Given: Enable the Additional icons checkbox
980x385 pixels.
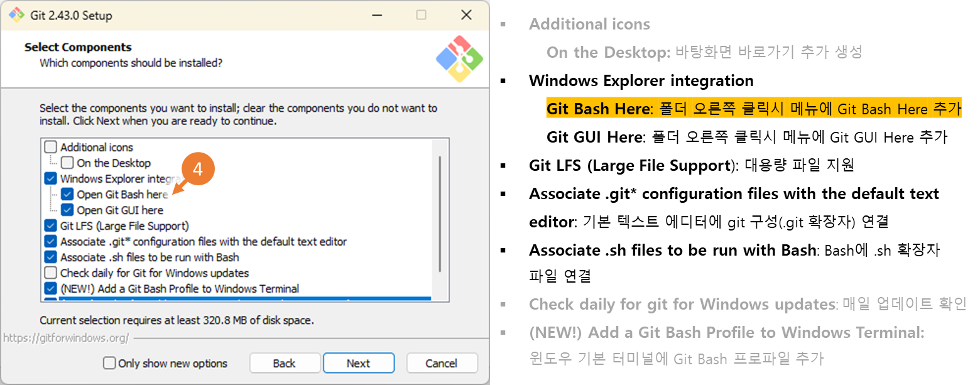Looking at the screenshot, I should coord(51,148).
